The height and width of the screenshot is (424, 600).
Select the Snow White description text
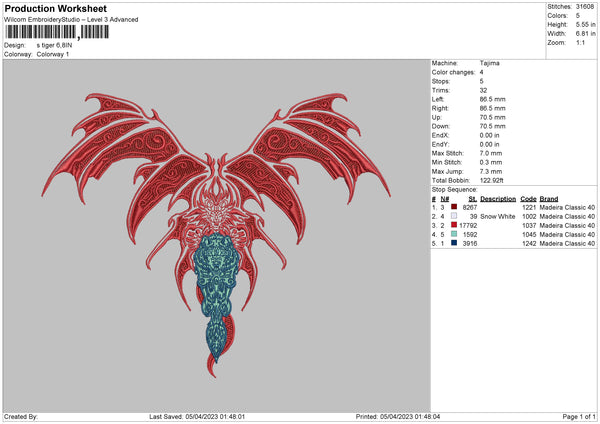[x=500, y=215]
